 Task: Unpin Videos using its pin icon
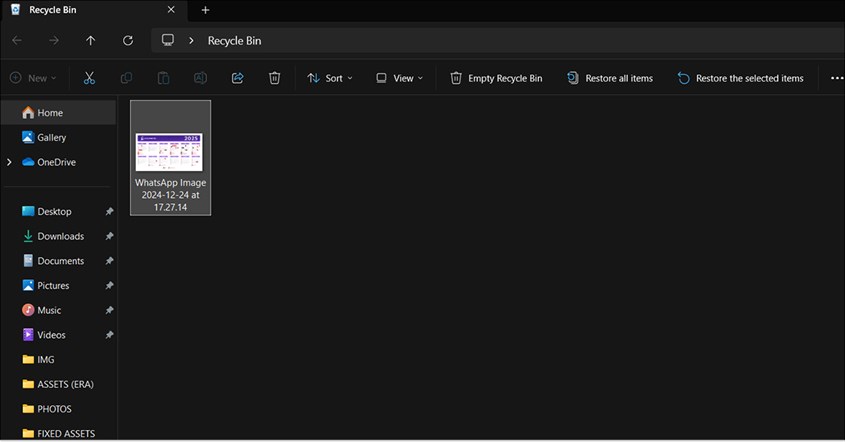pos(109,335)
